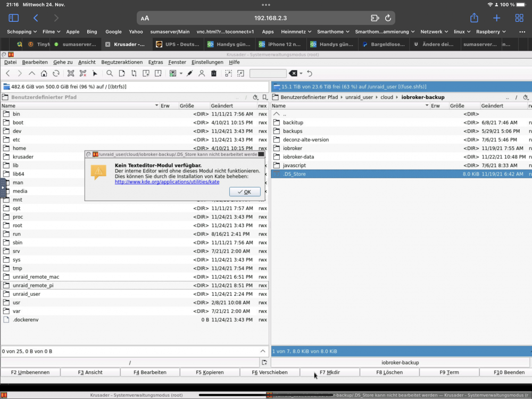Viewport: 532px width, 399px height.
Task: Open Schopping bookmarks folder dropdown
Action: 22,31
